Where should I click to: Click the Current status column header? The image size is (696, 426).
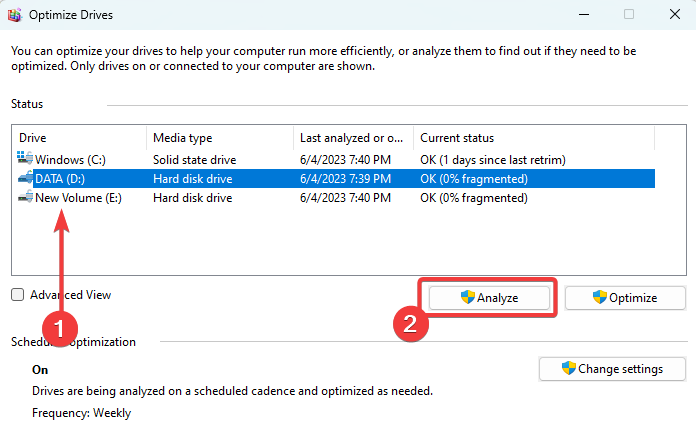click(x=534, y=138)
